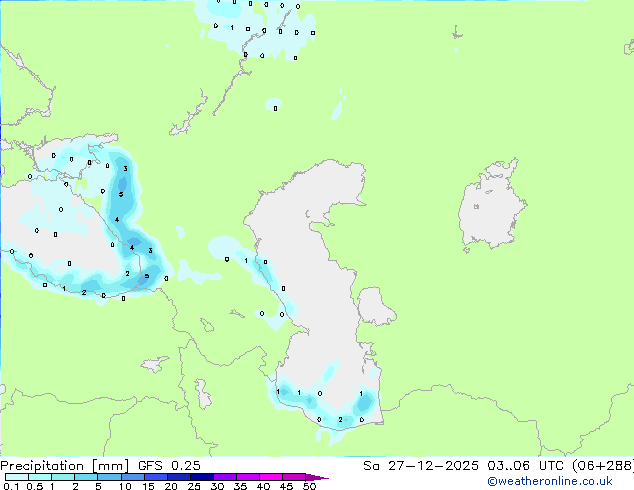The height and width of the screenshot is (490, 634).
Task: Click the '45' legend scale label
Action: click(286, 486)
